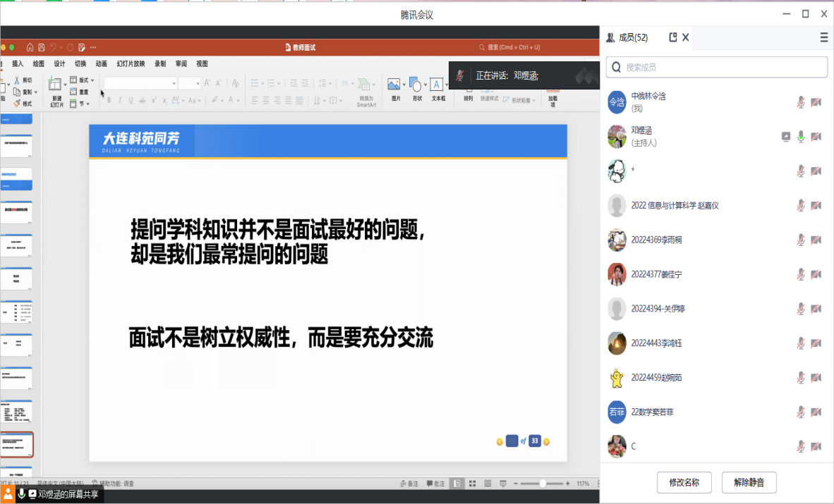Pop out the members panel into a window
This screenshot has width=834, height=504.
(673, 37)
